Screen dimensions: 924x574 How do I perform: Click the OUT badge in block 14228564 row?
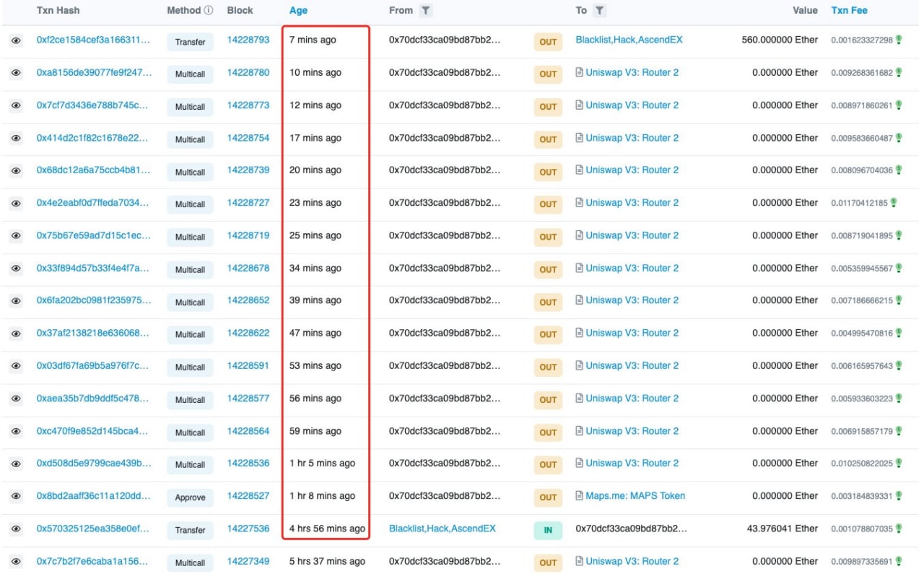tap(548, 432)
